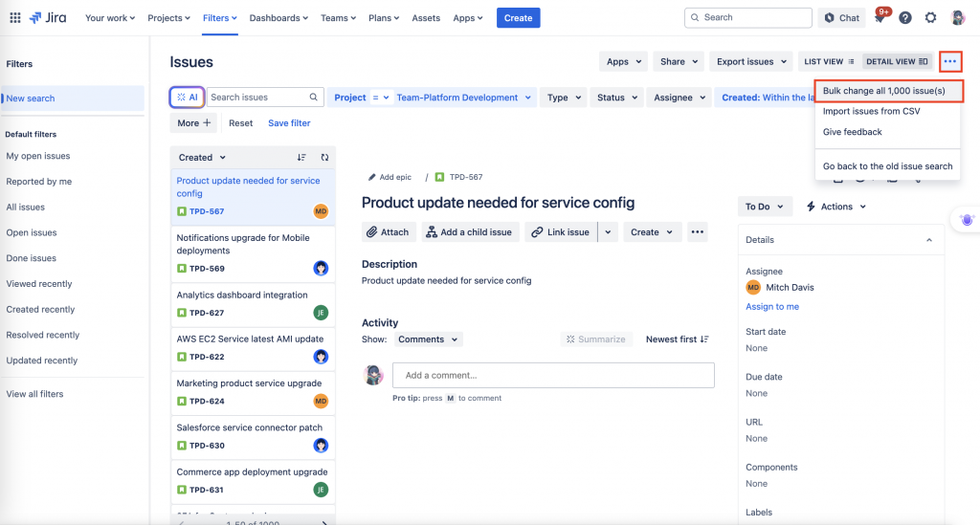
Task: Click the Chat button
Action: point(842,17)
